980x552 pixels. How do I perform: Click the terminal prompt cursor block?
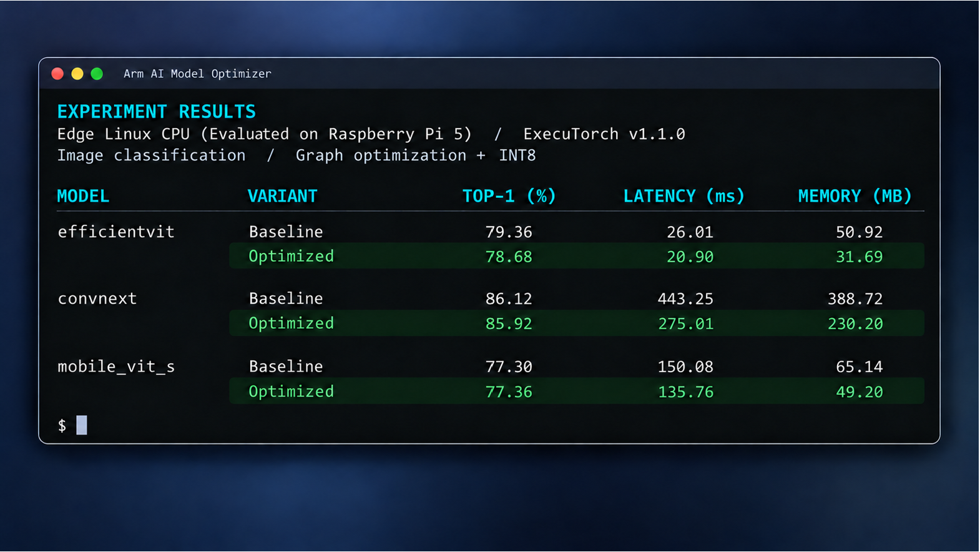point(82,425)
